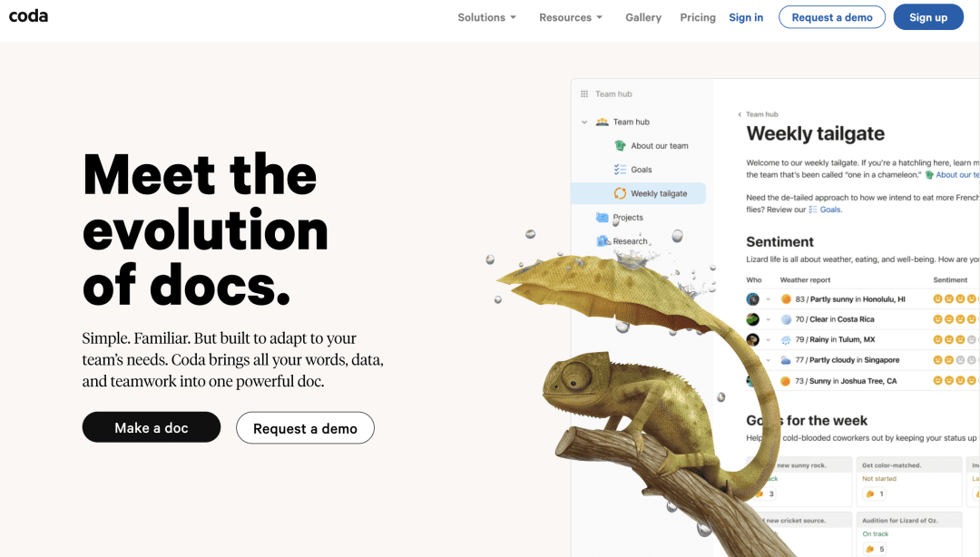Click the avatar in the Costa Rica row
Viewport: 980px width, 557px height.
pos(752,319)
